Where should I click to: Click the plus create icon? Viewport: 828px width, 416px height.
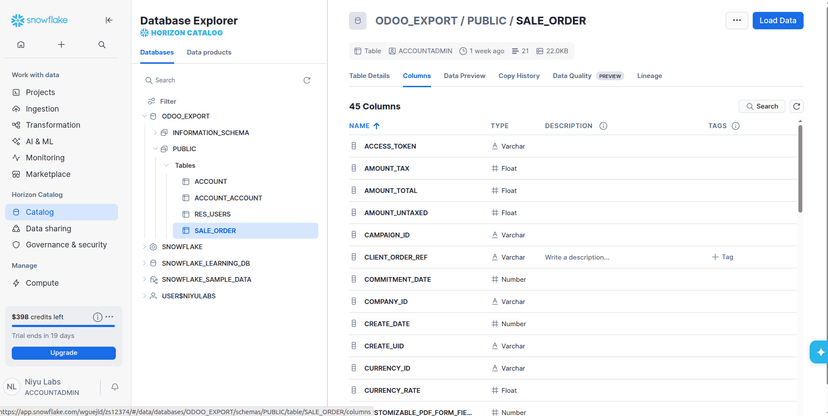coord(61,45)
